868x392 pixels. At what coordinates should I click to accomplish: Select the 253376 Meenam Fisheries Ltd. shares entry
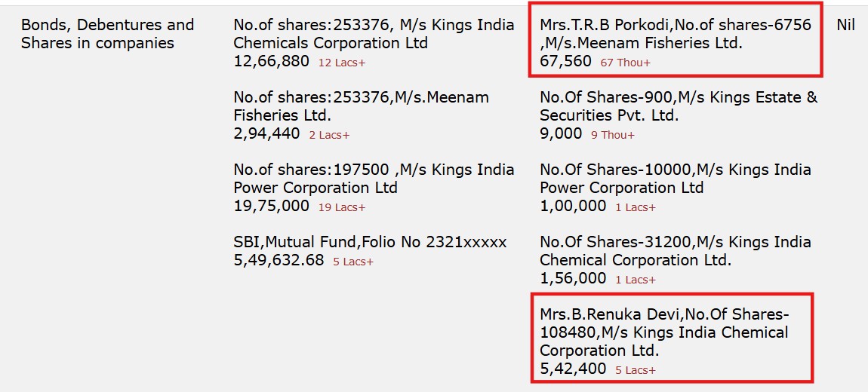pos(361,106)
